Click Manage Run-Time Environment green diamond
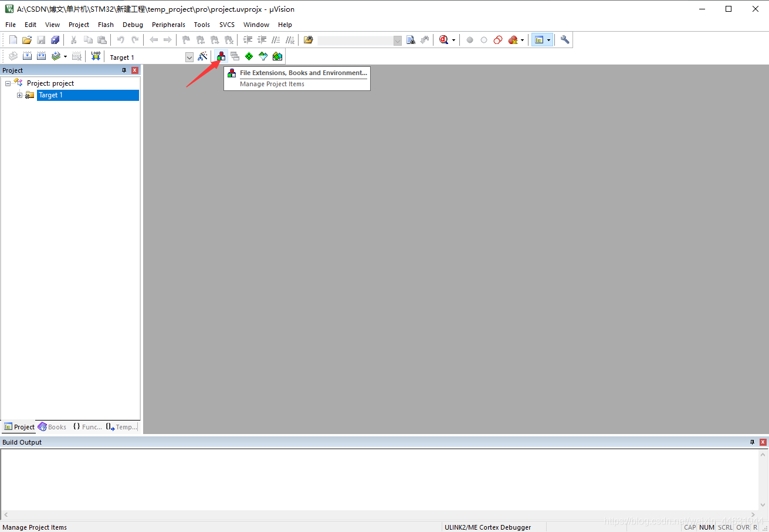This screenshot has width=769, height=532. pos(249,56)
